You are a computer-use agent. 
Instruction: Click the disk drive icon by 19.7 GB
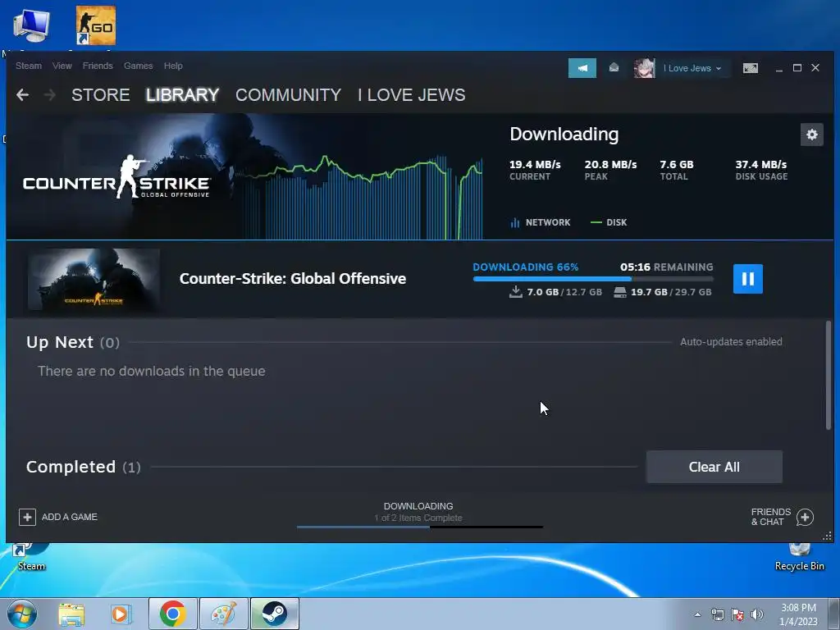coord(620,292)
